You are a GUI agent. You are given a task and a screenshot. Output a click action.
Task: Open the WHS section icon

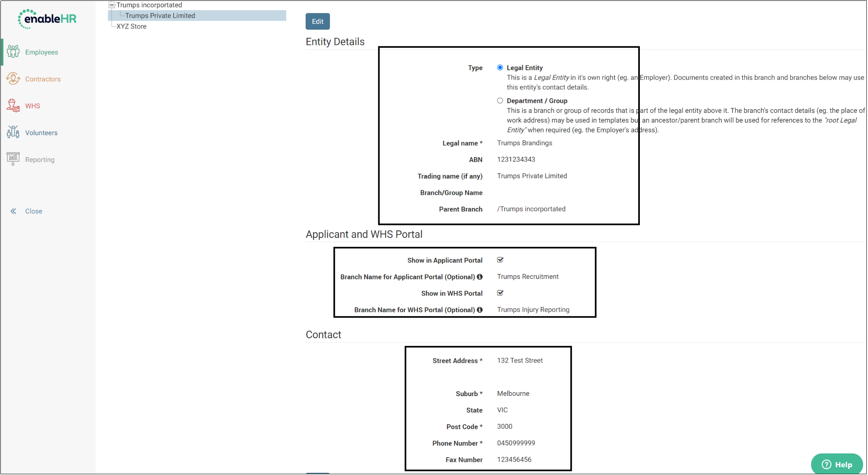(13, 106)
